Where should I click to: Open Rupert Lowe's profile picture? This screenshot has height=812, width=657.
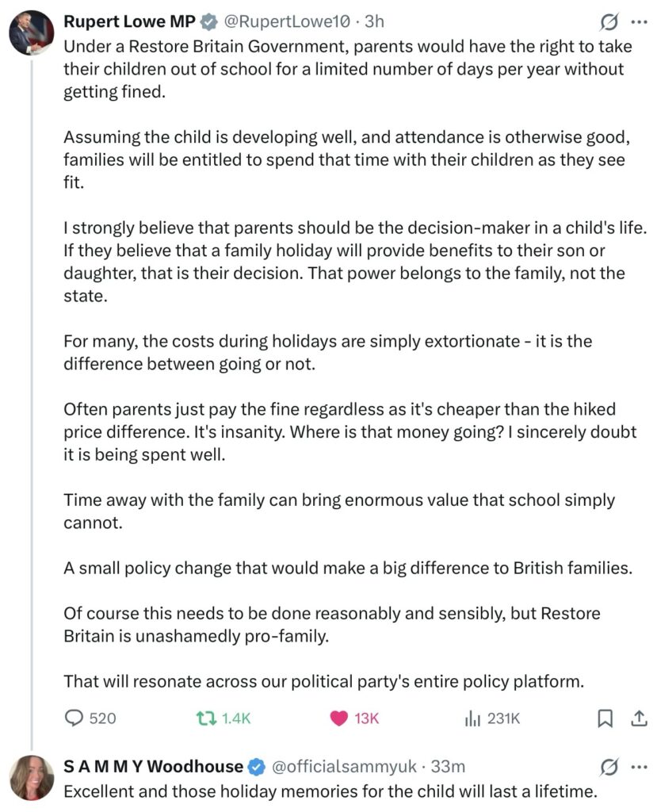point(31,33)
